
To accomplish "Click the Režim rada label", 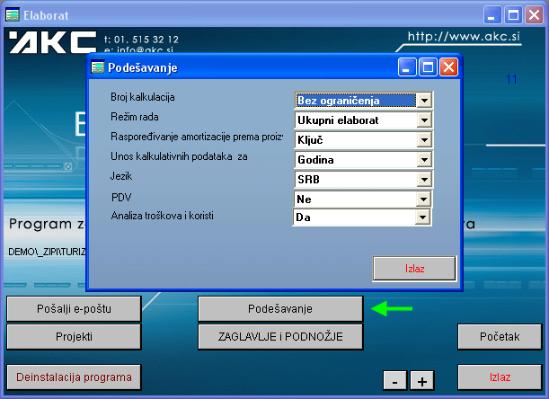I will (134, 117).
